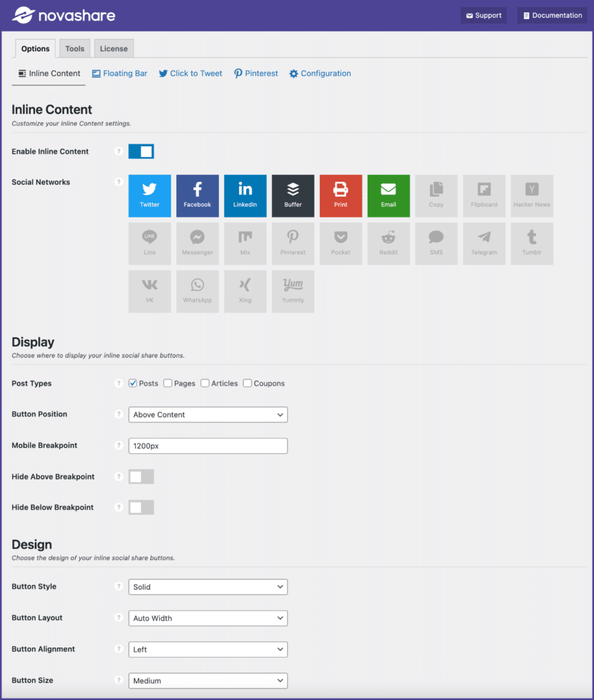The width and height of the screenshot is (594, 700).
Task: Show help tooltip for Button Size
Action: pyautogui.click(x=118, y=680)
